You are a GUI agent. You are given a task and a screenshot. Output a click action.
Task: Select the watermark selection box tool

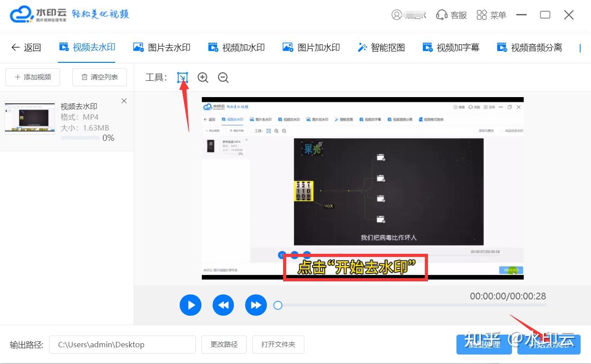[182, 77]
